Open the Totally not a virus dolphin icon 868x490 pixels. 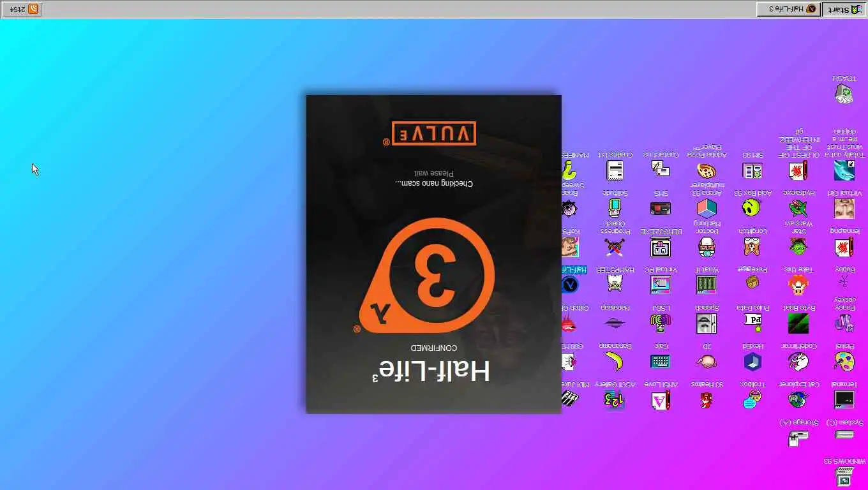tap(844, 170)
